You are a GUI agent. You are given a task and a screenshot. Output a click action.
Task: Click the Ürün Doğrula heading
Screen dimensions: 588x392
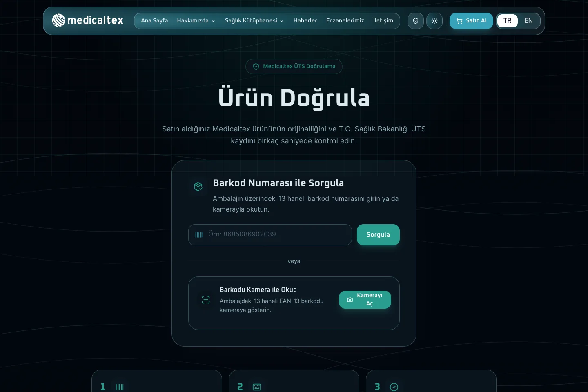(294, 98)
